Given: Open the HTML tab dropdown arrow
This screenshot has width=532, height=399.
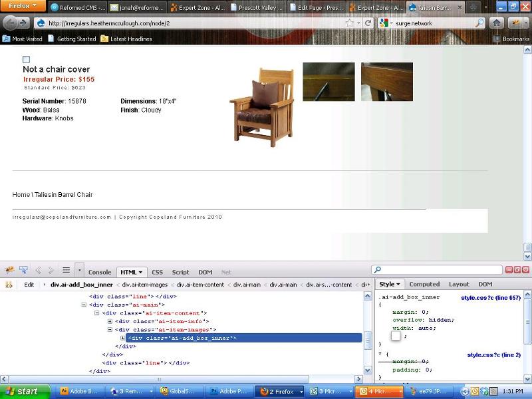Looking at the screenshot, I should pyautogui.click(x=141, y=272).
